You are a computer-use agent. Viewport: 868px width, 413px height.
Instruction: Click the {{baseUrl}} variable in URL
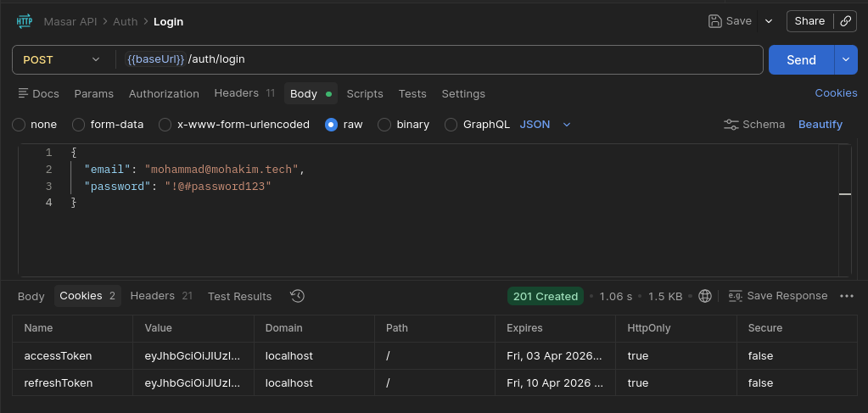click(155, 59)
